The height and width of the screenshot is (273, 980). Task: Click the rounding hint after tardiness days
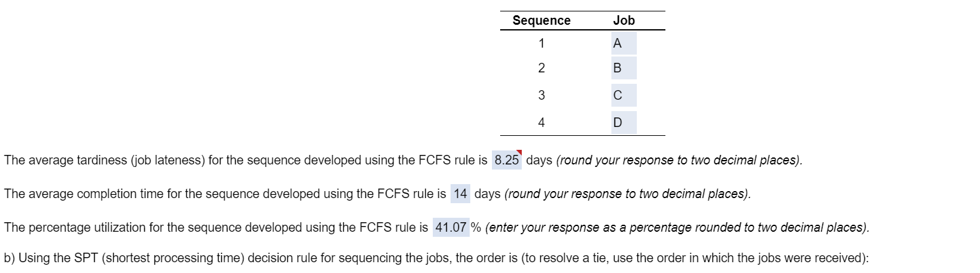tap(679, 160)
